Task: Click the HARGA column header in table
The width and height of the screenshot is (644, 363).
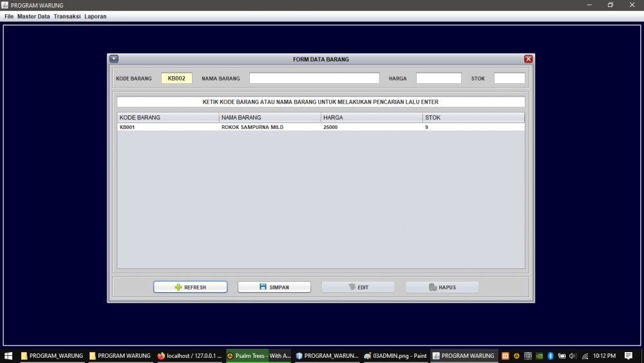Action: pos(371,117)
